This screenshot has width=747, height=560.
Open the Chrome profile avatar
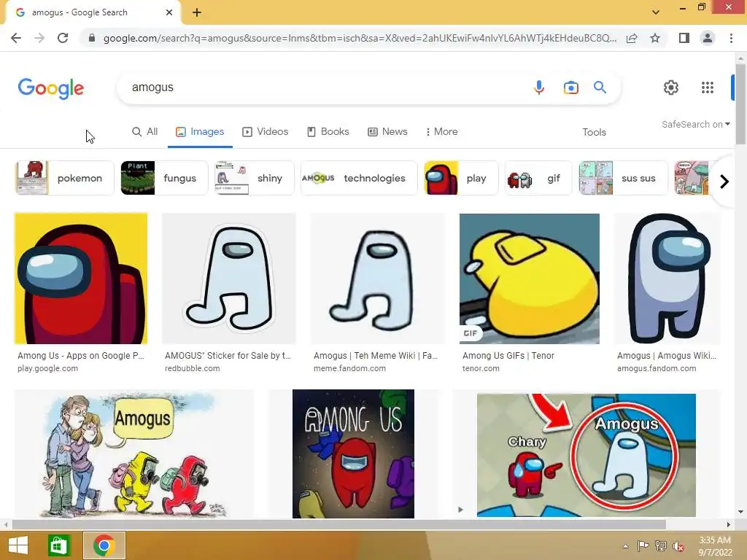708,38
